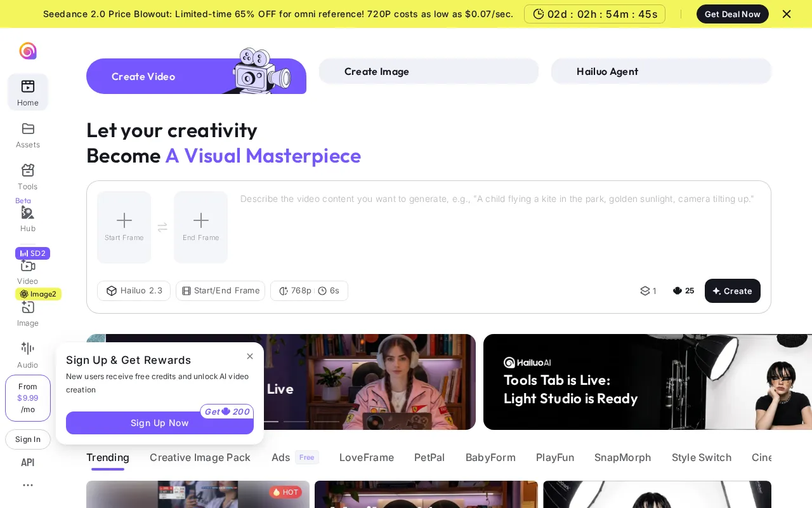Open the Audio sidebar icon
Viewport: 812px width, 508px height.
[28, 348]
